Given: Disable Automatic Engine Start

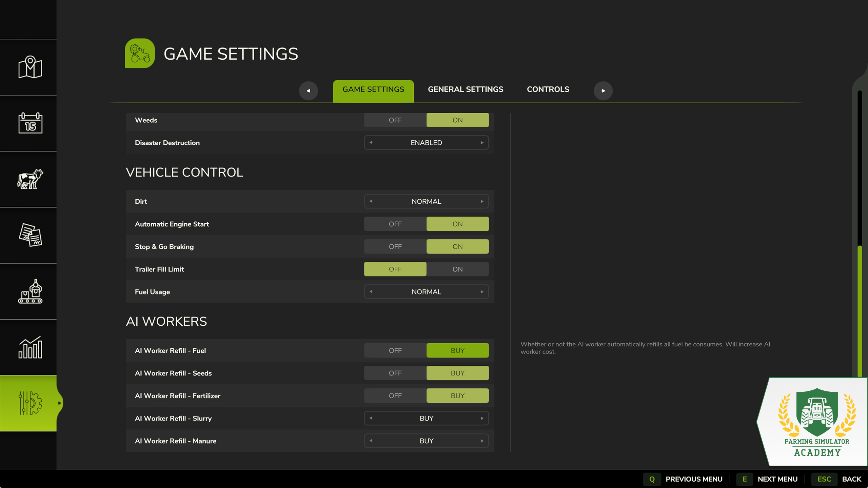Looking at the screenshot, I should [395, 224].
